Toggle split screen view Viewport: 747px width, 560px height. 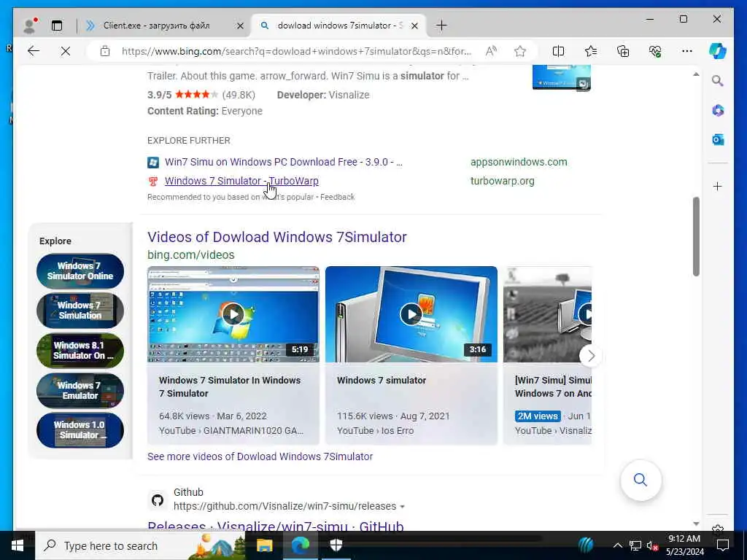558,51
